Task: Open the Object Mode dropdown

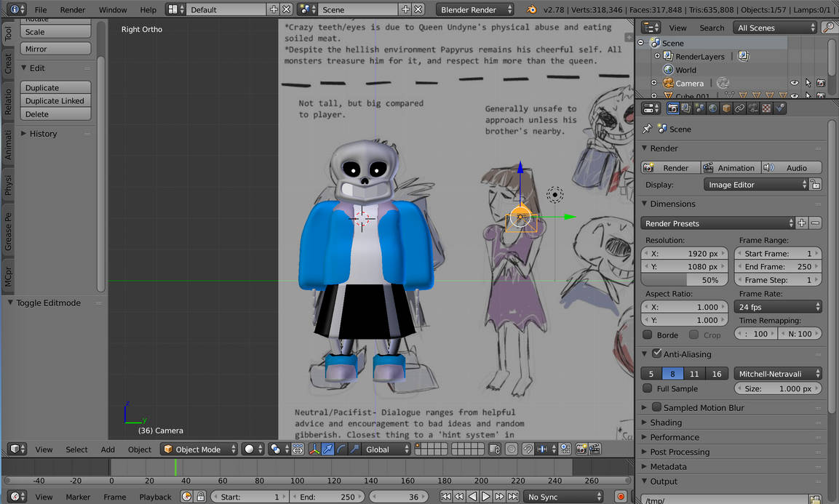Action: tap(199, 449)
